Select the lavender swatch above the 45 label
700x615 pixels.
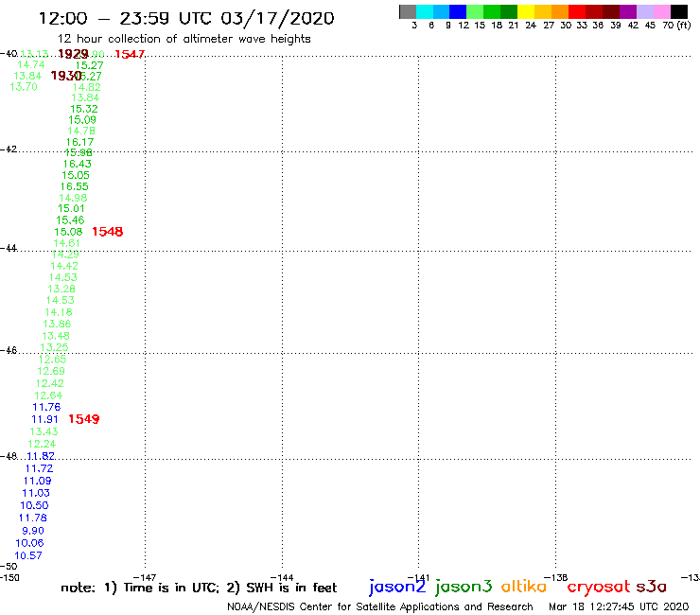click(644, 11)
